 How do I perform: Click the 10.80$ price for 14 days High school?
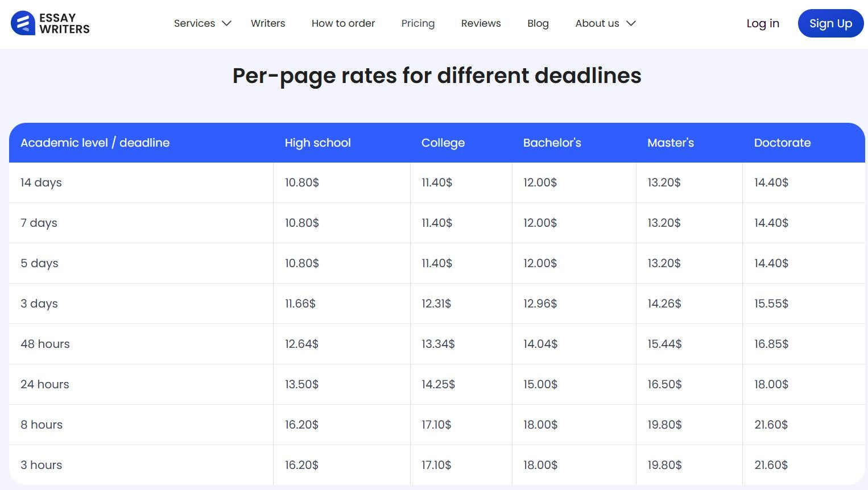pyautogui.click(x=302, y=182)
